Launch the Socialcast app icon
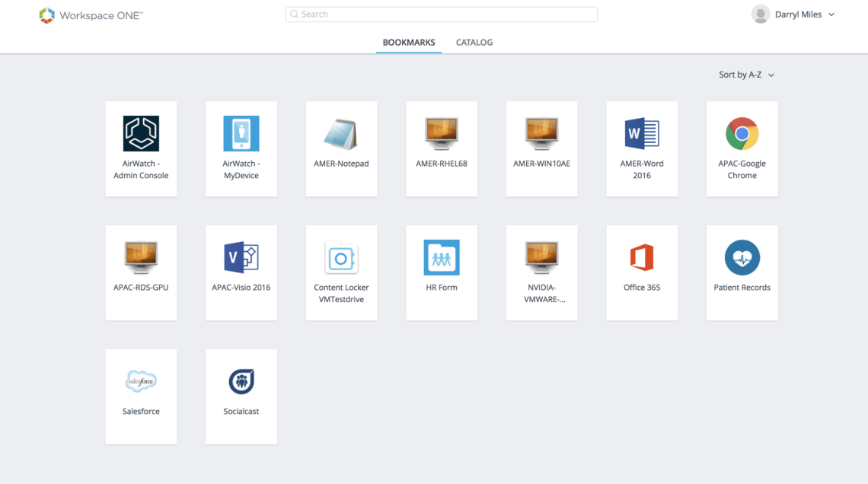The image size is (868, 484). click(241, 381)
